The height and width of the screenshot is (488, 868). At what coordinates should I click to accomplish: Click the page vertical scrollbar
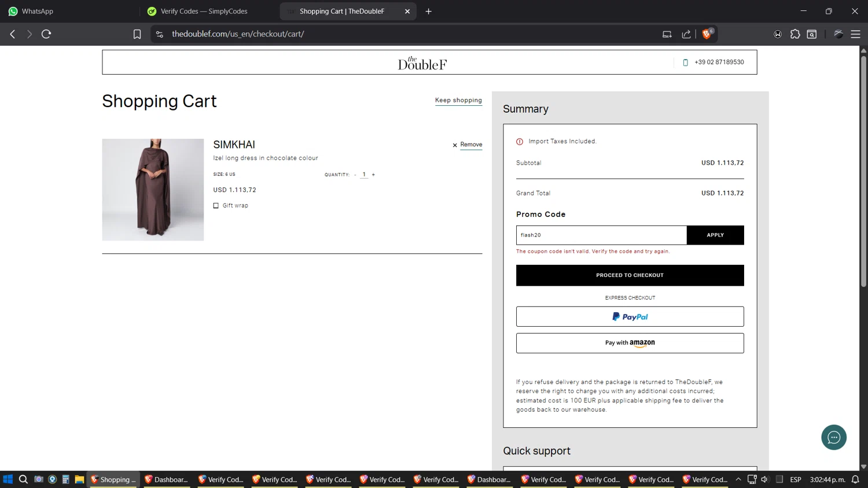(863, 172)
